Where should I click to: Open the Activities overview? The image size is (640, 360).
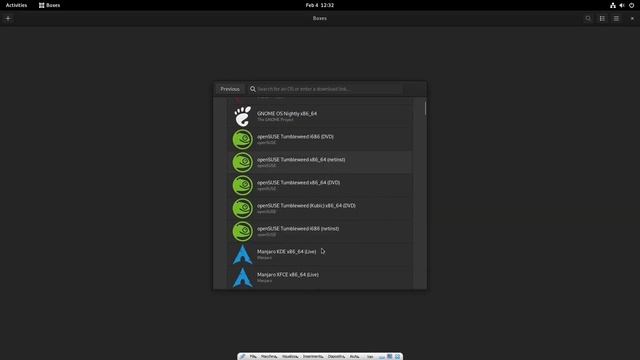click(x=16, y=5)
